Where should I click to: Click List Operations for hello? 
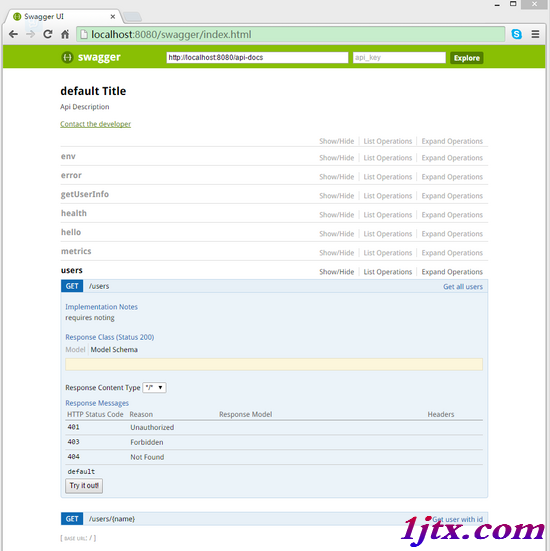coord(388,234)
